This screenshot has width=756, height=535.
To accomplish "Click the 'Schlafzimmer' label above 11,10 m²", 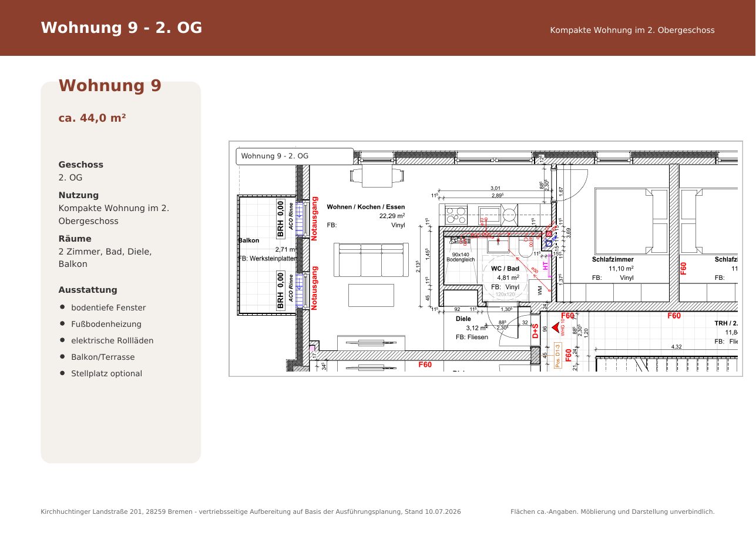I will pos(613,259).
